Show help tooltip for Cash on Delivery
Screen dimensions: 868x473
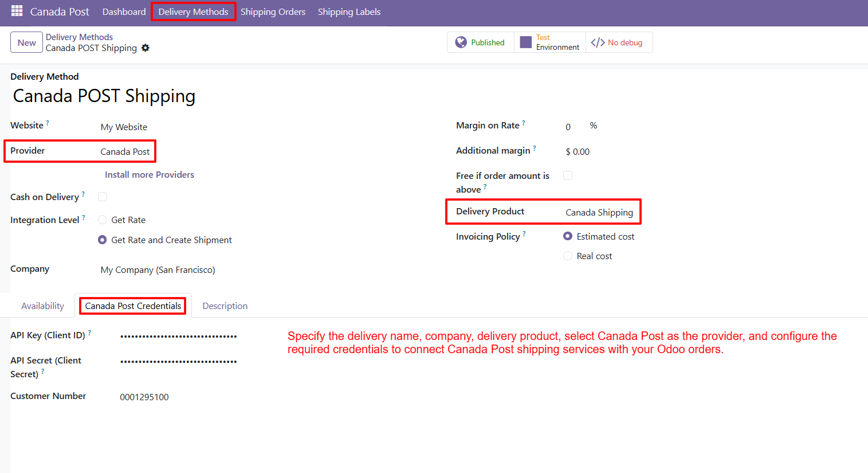tap(83, 194)
